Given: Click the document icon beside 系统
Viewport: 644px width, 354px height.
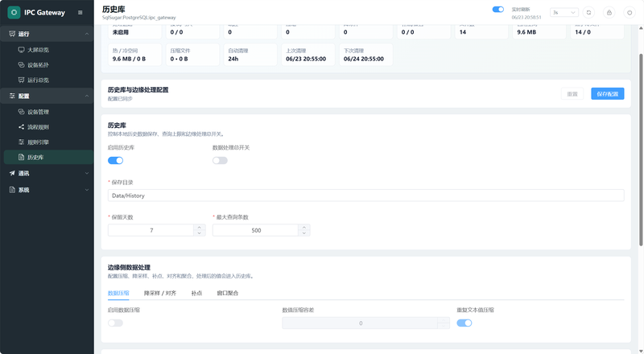Looking at the screenshot, I should (x=12, y=190).
